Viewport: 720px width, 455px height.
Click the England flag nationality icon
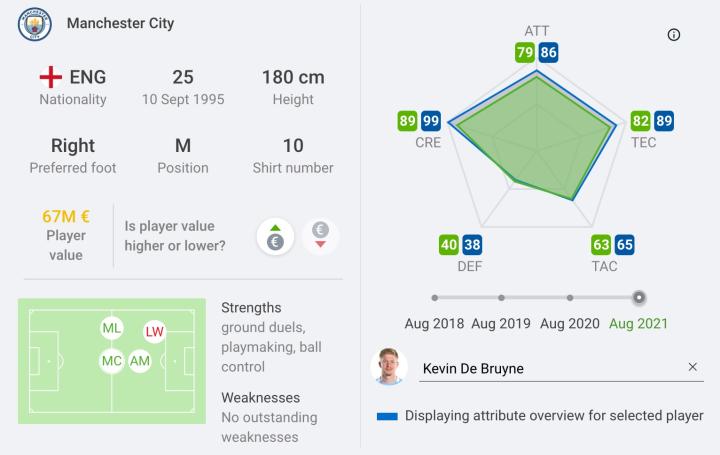[50, 77]
